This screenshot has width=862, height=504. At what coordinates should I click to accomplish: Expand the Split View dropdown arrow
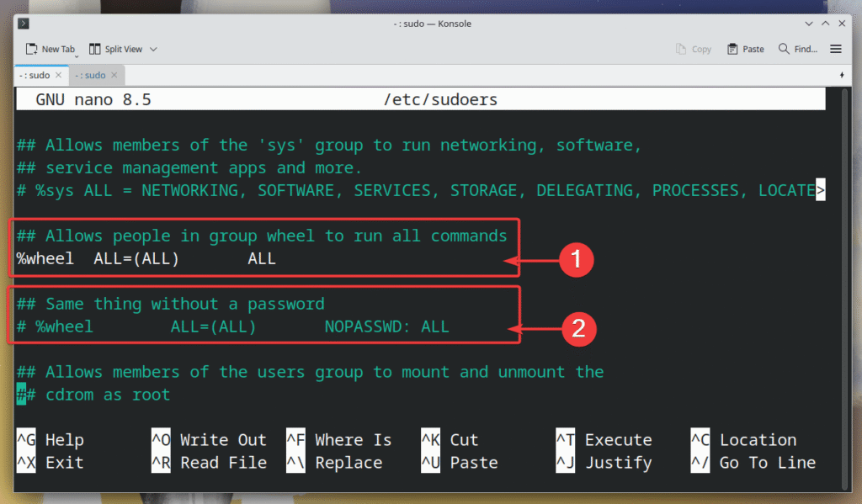pos(153,50)
